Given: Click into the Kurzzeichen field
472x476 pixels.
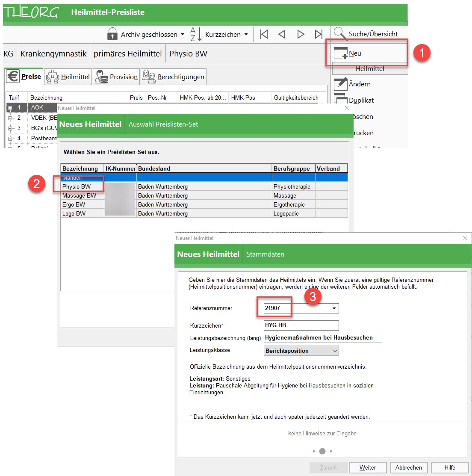Looking at the screenshot, I should tap(301, 325).
